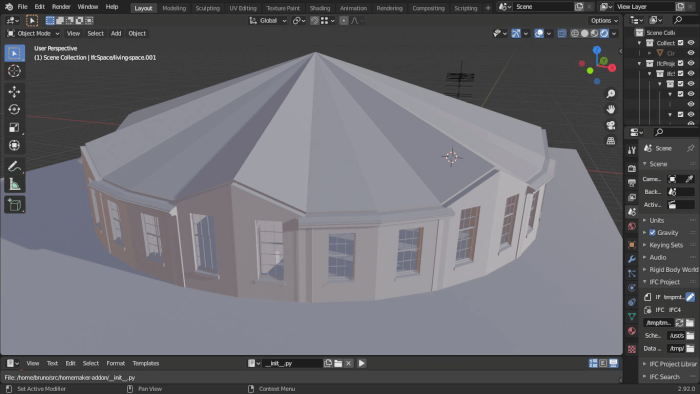The width and height of the screenshot is (700, 394).
Task: Toggle camera view in the viewport
Action: pos(610,125)
